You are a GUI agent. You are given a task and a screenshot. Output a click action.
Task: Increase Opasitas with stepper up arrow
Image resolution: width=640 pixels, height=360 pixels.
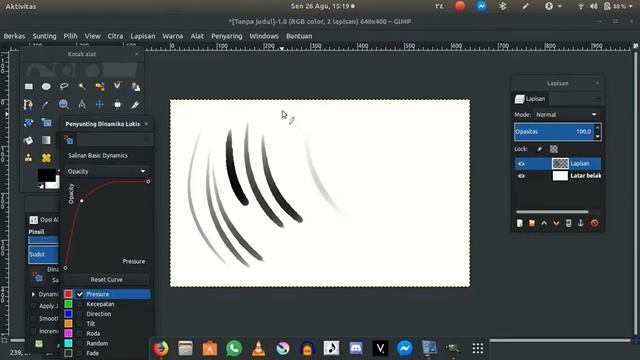coord(598,127)
